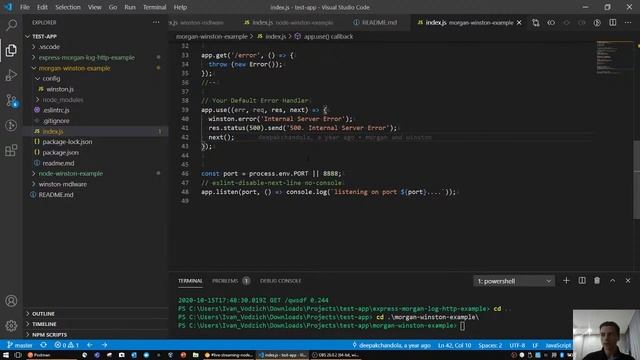Open Windows Start menu
640x360 pixels.
pos(6,355)
